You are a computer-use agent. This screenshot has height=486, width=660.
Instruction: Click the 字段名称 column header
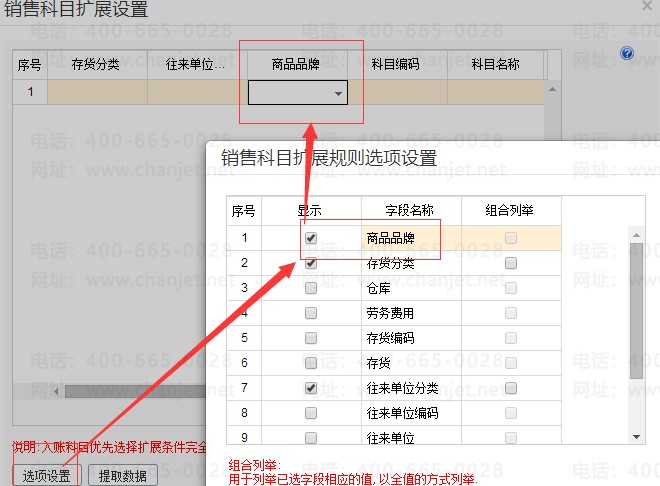(409, 210)
